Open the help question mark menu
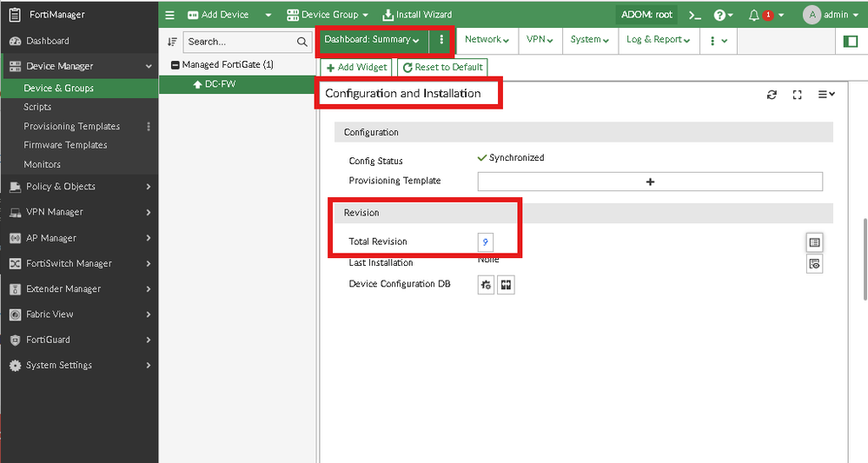Viewport: 868px width, 463px height. 723,15
